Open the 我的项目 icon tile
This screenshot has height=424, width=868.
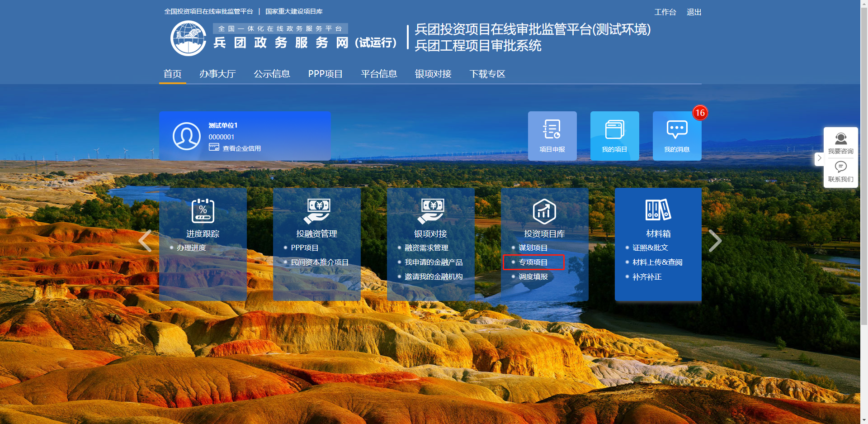614,135
